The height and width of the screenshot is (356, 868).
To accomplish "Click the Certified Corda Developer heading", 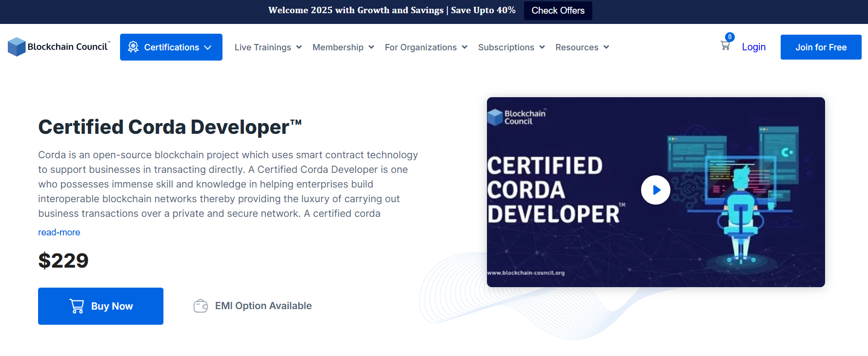I will tap(170, 127).
